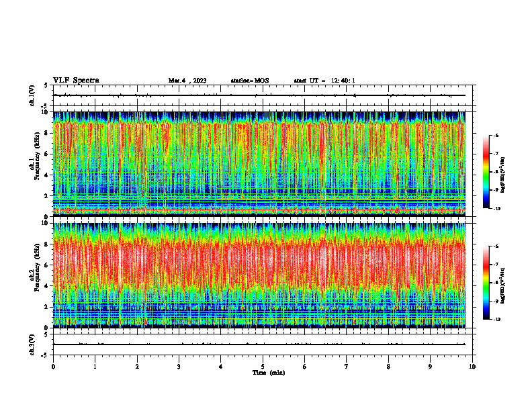Click the time axis end tick label "10"

(x=472, y=367)
